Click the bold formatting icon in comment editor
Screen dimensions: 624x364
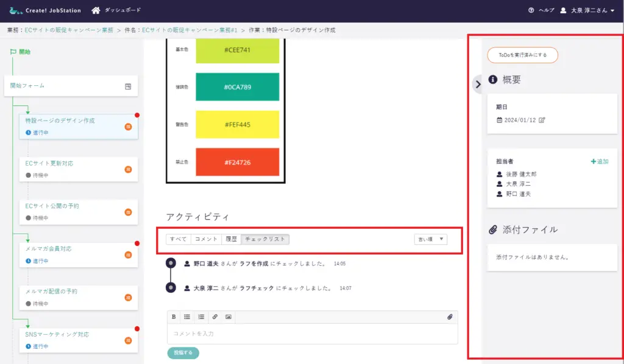[174, 317]
